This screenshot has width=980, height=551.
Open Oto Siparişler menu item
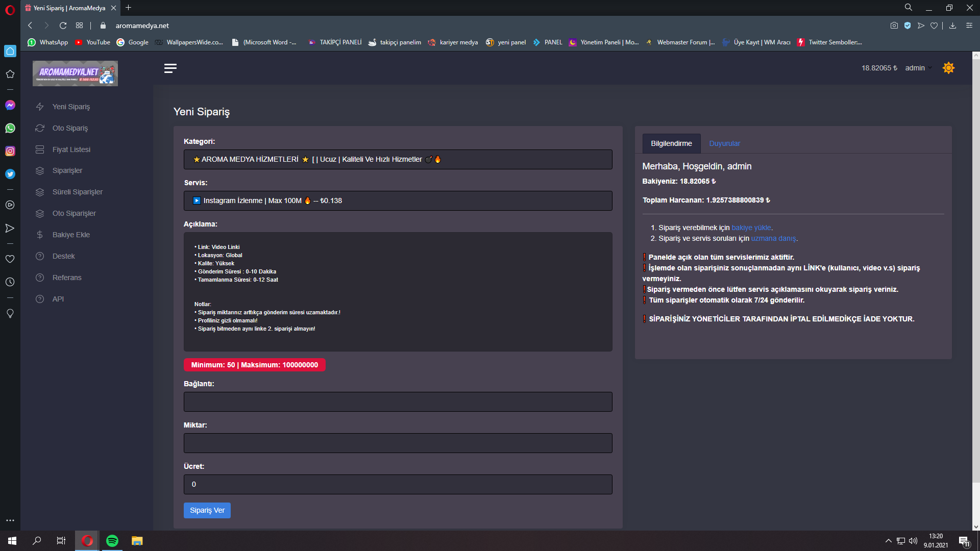coord(74,213)
